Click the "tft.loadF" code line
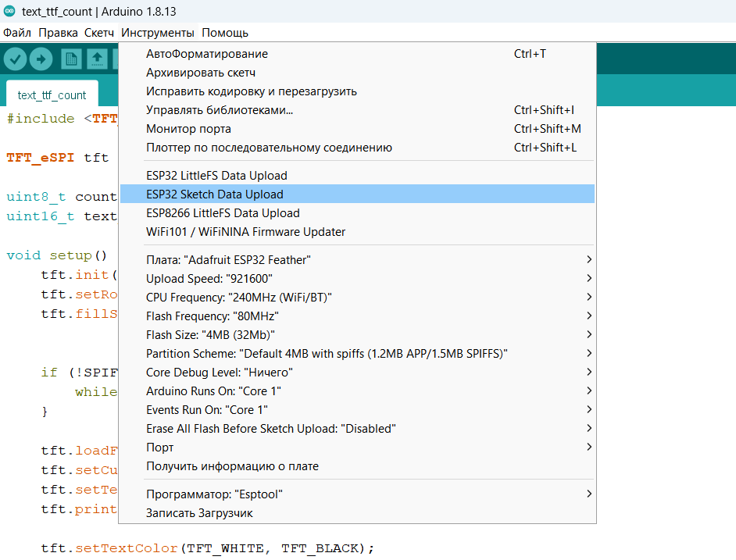The image size is (736, 560). [79, 451]
